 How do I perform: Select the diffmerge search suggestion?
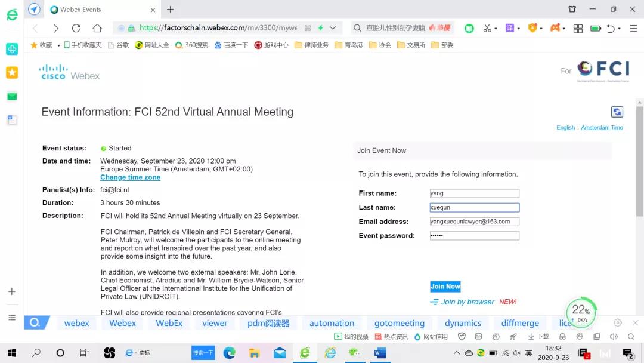click(520, 323)
